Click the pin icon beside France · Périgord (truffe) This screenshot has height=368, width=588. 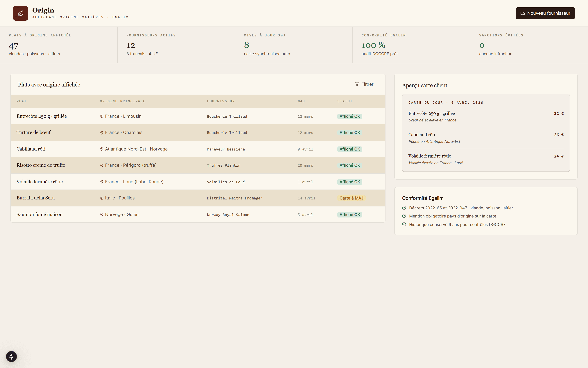pos(102,165)
